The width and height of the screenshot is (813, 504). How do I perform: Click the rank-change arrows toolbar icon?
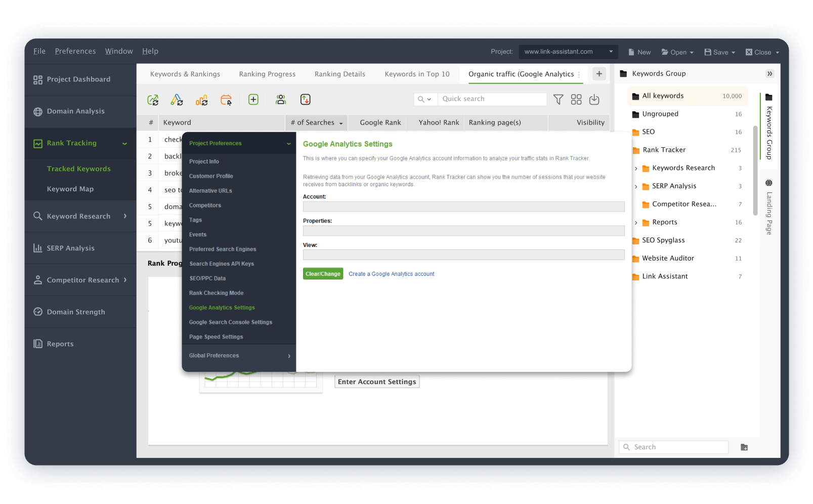[x=306, y=100]
